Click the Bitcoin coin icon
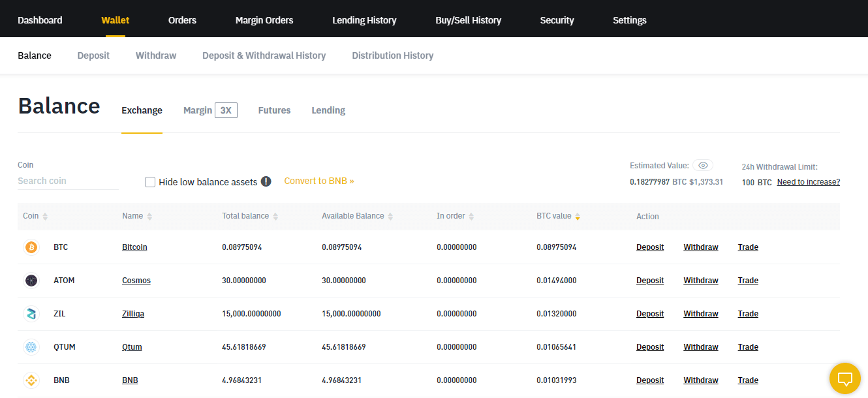The image size is (868, 398). pos(31,247)
